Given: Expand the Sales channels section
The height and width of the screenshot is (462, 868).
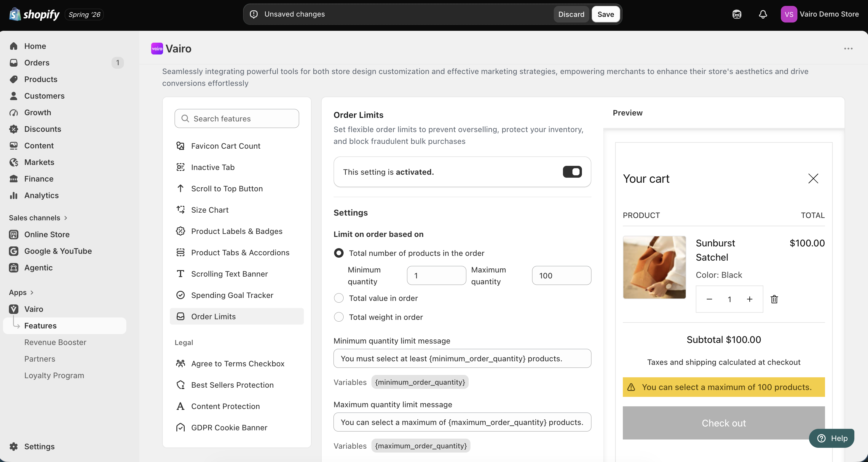Looking at the screenshot, I should [x=39, y=218].
